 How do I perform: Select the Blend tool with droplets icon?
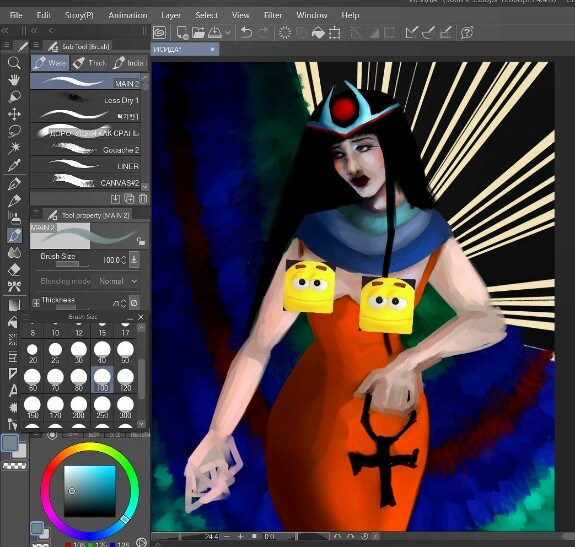(x=14, y=253)
